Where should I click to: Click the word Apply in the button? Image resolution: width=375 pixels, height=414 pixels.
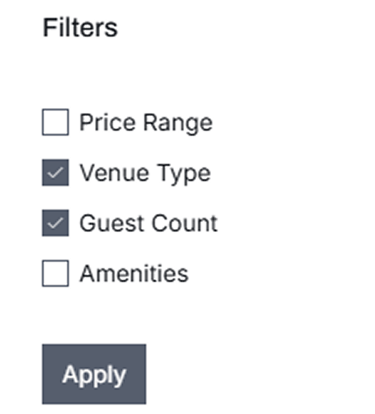[x=94, y=375]
